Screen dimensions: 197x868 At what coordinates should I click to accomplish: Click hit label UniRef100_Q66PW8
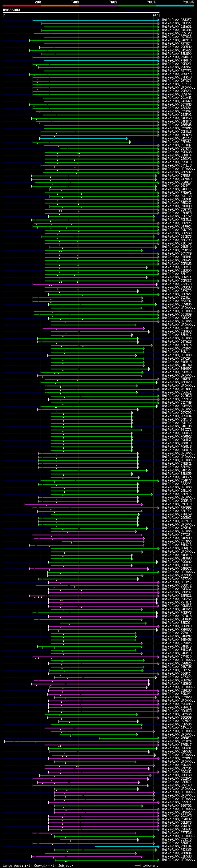[177, 125]
